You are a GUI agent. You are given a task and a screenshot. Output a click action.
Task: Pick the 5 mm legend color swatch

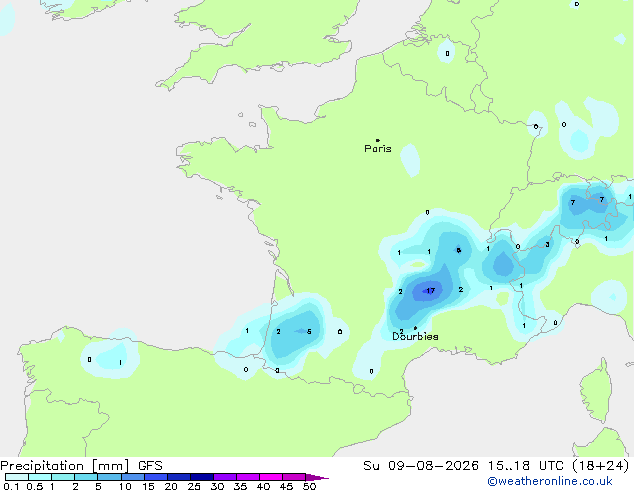click(109, 477)
